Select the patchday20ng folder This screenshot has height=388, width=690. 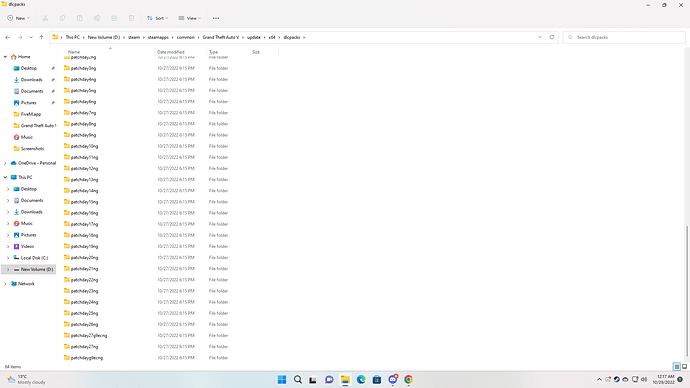point(84,257)
